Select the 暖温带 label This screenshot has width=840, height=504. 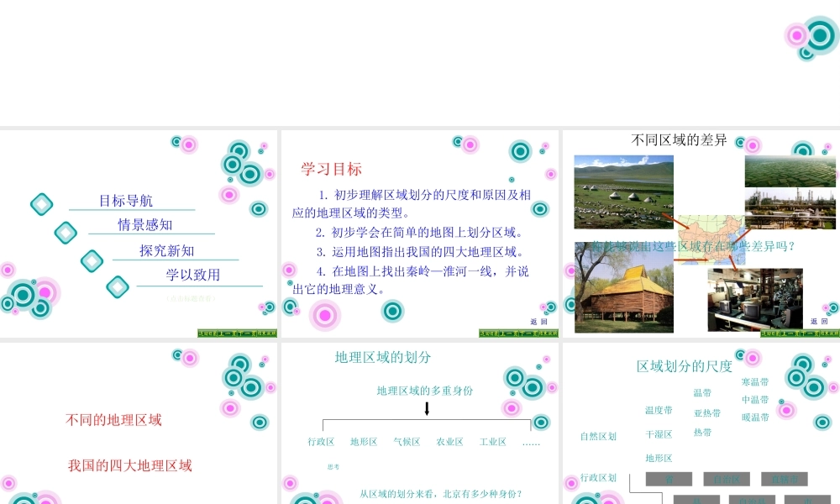(x=755, y=417)
